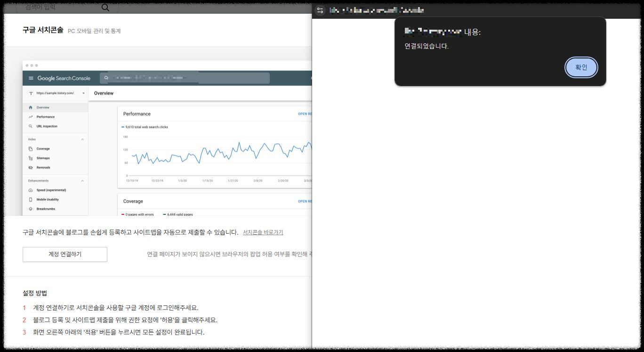
Task: Click the Performance card title
Action: pos(137,114)
